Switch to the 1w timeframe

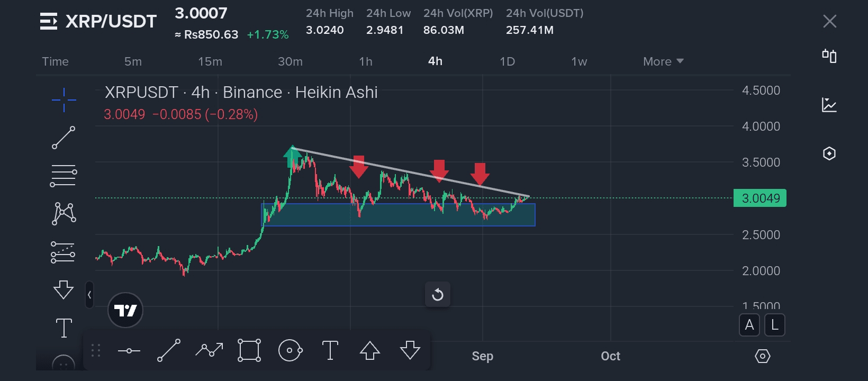(x=579, y=61)
